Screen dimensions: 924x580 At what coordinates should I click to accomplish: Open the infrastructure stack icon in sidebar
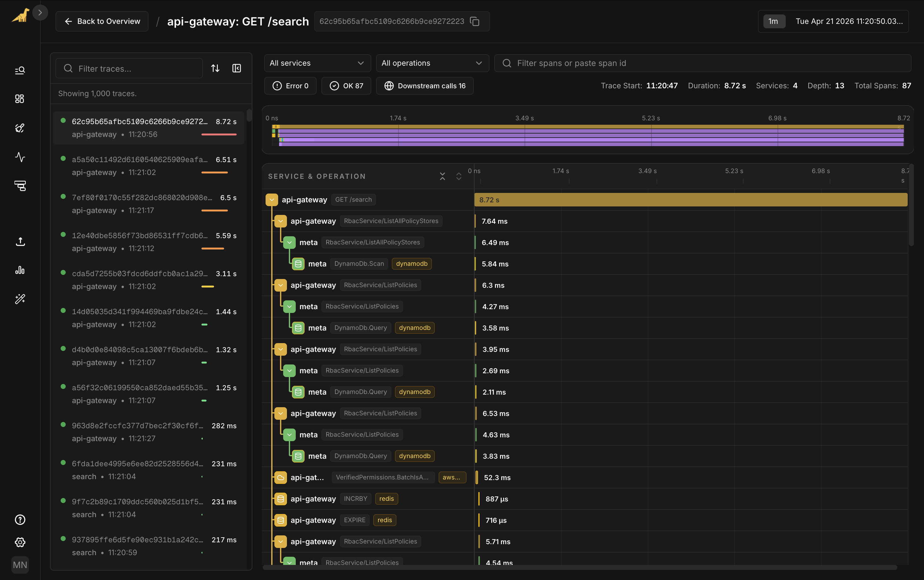pyautogui.click(x=20, y=186)
